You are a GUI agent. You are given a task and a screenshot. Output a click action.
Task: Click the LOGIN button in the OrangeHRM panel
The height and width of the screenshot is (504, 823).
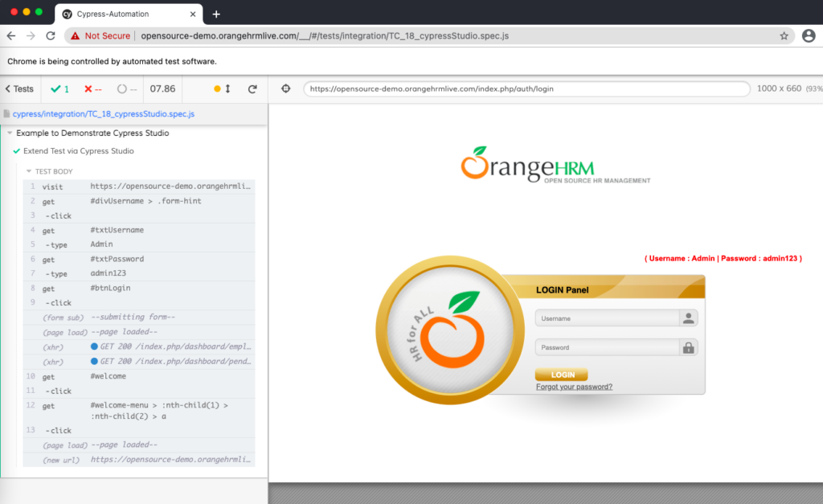[x=561, y=375]
